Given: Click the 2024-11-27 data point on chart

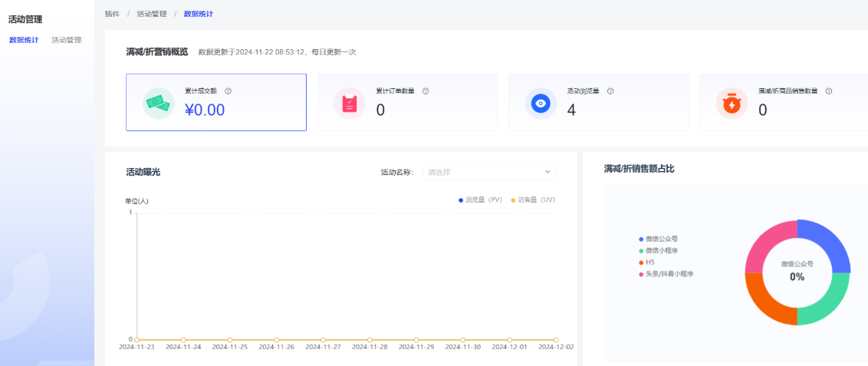Looking at the screenshot, I should pos(323,339).
